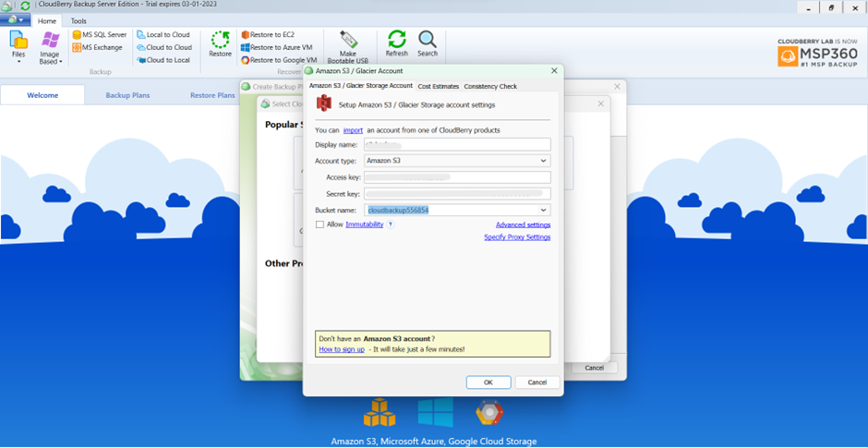Switch to the Tools ribbon tab

click(x=78, y=21)
